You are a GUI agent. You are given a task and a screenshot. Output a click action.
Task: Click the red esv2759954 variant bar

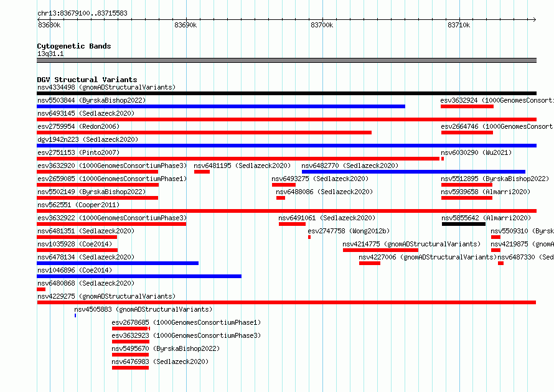point(204,133)
